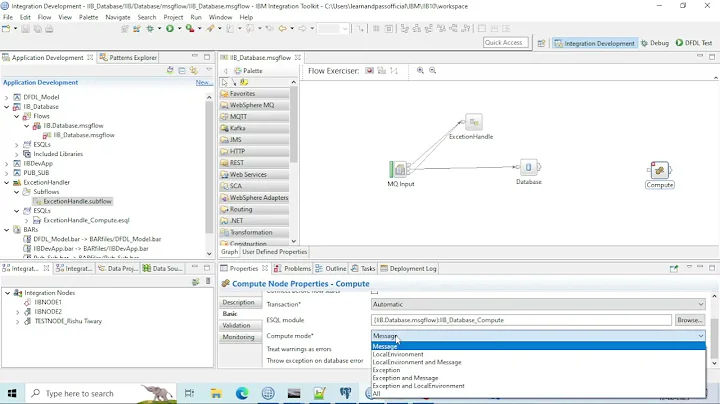Viewport: 720px width, 404px height.
Task: Collapse the Integration Nodes tree
Action: tap(8, 293)
